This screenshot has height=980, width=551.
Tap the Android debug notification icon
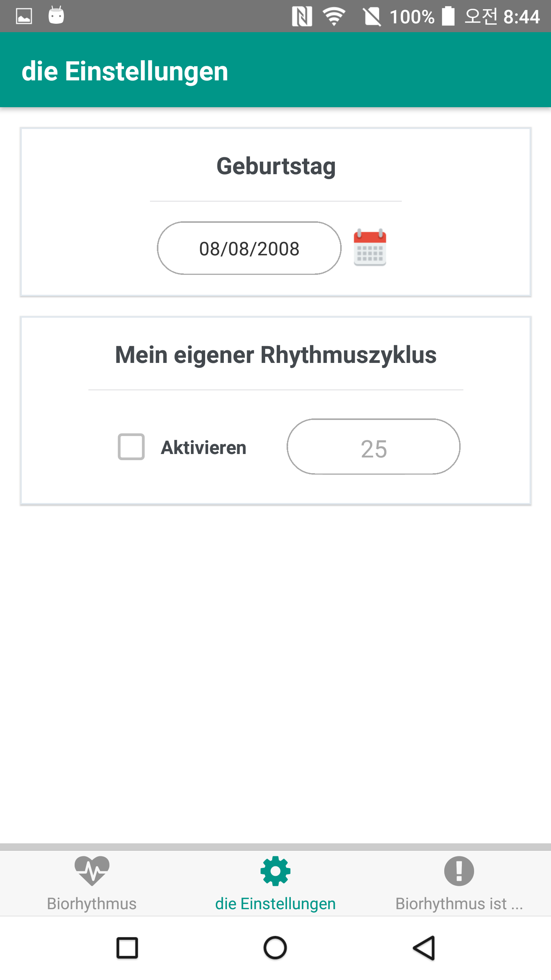coord(56,15)
